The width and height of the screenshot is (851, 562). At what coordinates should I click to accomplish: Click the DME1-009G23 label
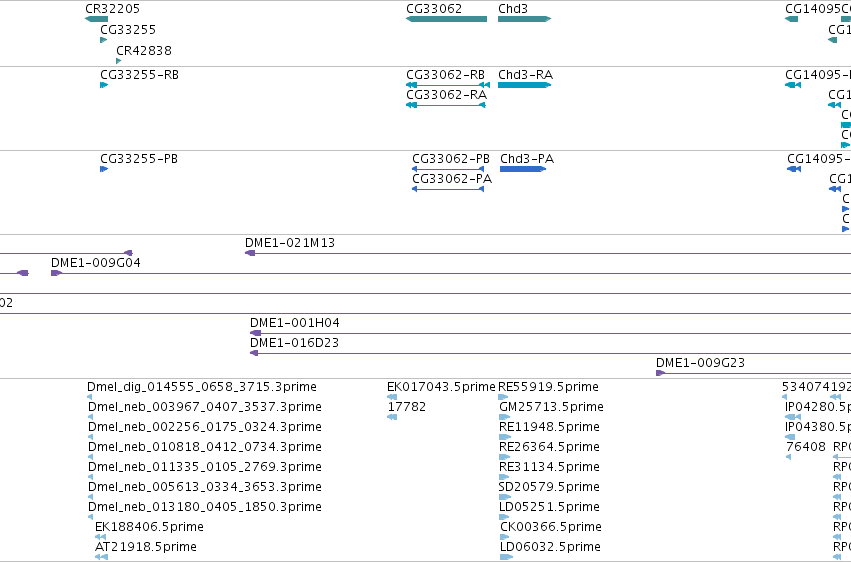click(x=700, y=362)
